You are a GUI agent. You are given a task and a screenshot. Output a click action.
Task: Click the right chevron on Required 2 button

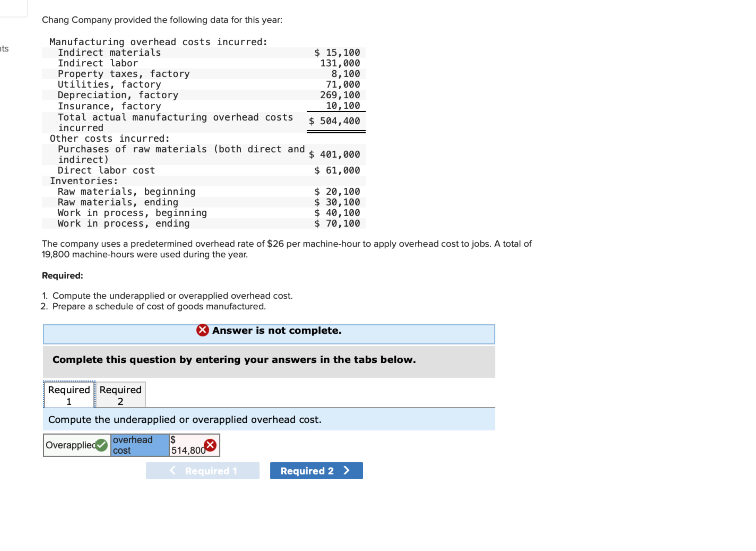point(346,471)
